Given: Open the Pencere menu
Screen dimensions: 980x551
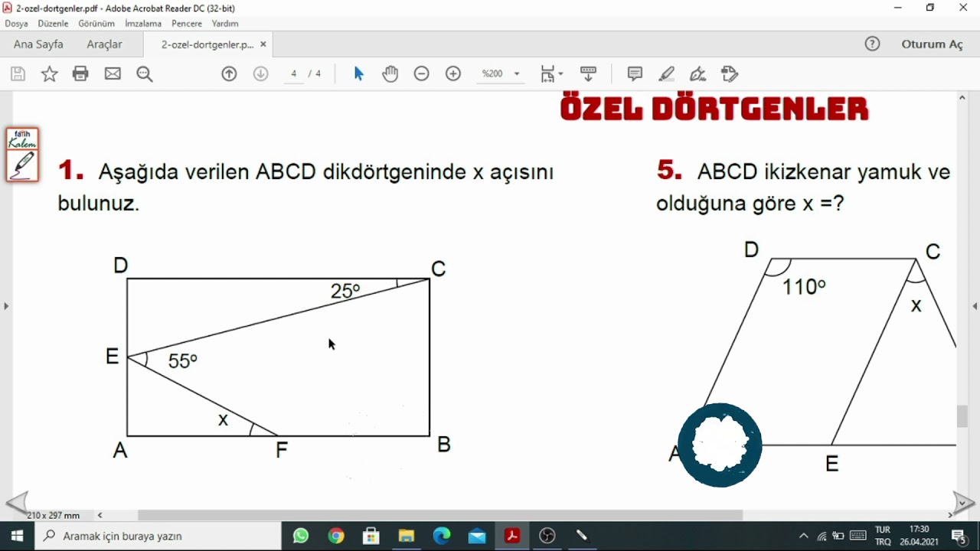Looking at the screenshot, I should [187, 24].
